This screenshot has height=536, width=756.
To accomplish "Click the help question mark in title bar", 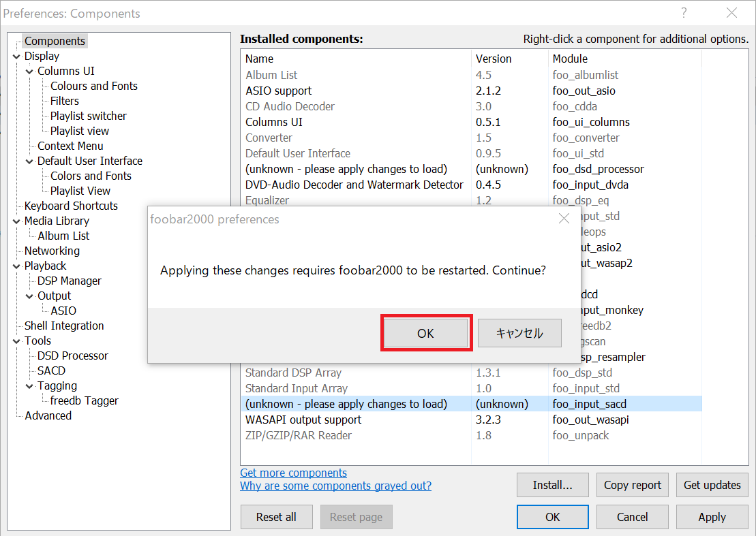I will click(x=684, y=13).
